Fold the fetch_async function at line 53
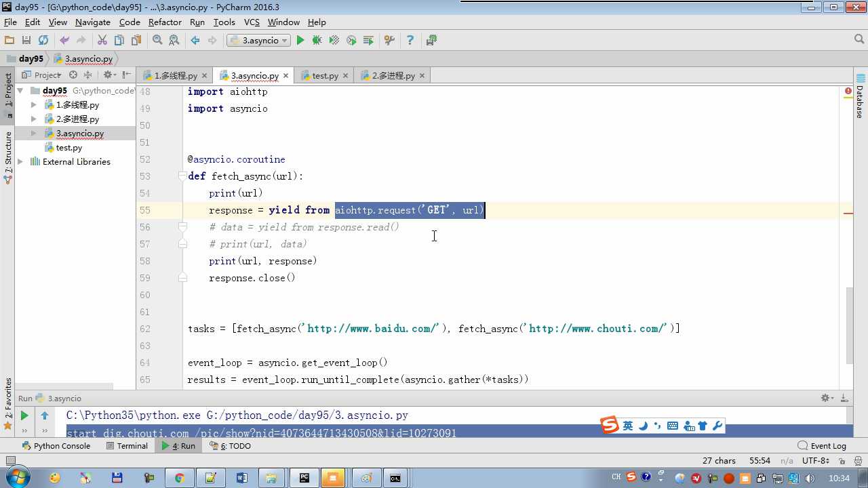This screenshot has width=868, height=488. (182, 176)
